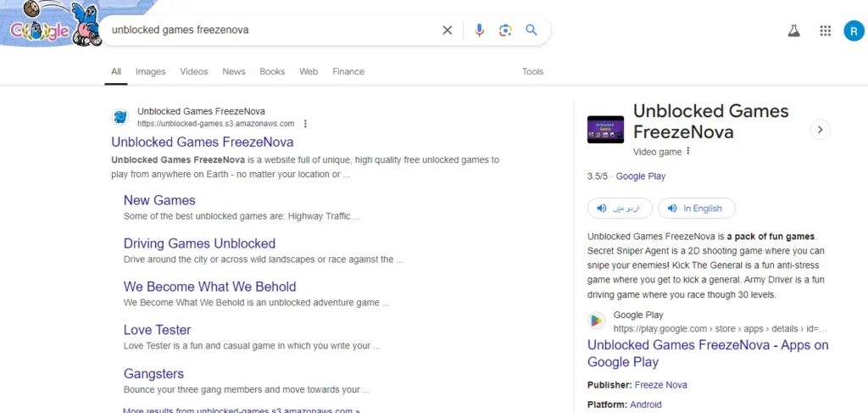This screenshot has width=868, height=413.
Task: Click the Freeze Nova publisher link
Action: click(x=661, y=385)
